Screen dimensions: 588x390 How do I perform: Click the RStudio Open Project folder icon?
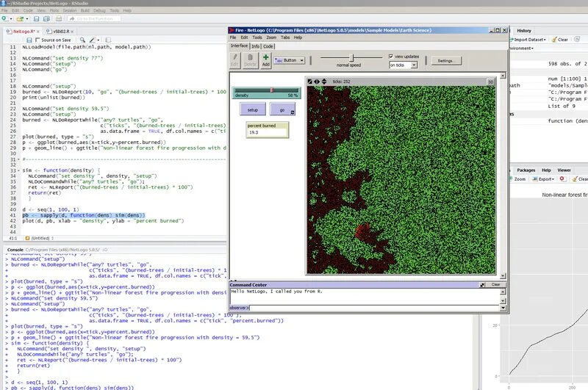pos(20,18)
